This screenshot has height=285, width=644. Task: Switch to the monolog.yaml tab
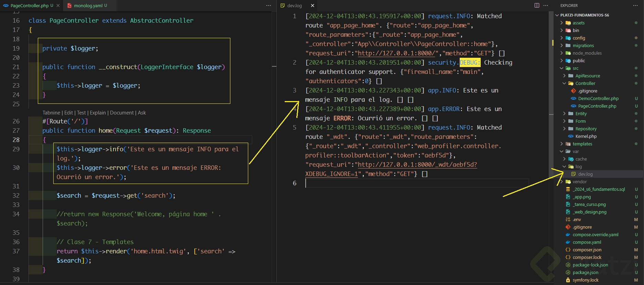tap(88, 6)
